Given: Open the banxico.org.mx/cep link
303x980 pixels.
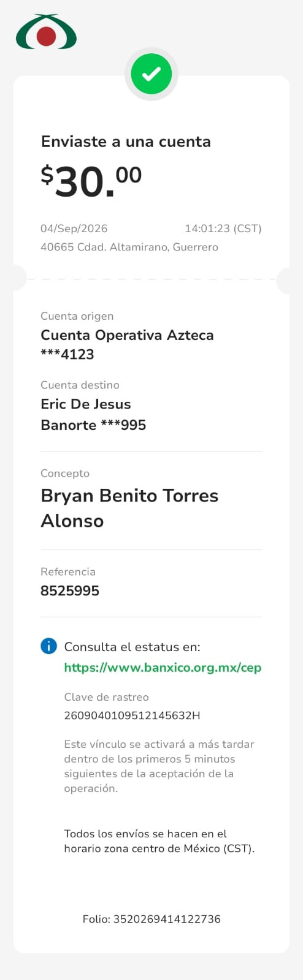Looking at the screenshot, I should pos(163,668).
